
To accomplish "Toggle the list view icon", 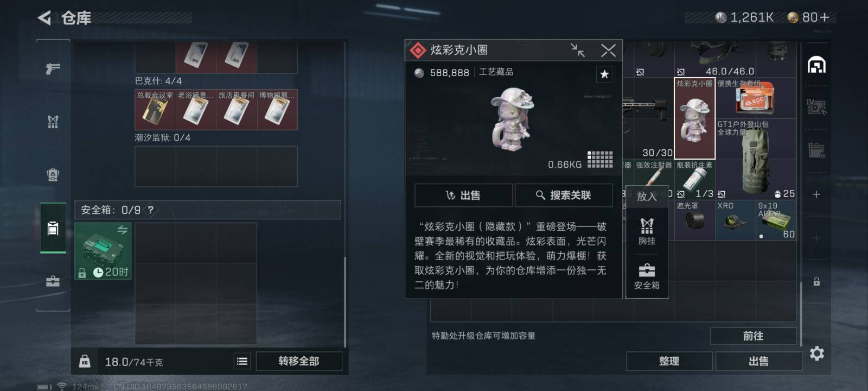I will 242,361.
